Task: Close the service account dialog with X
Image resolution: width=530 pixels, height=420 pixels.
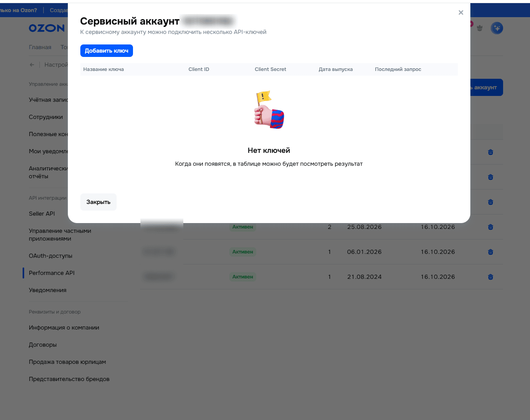Action: click(461, 12)
